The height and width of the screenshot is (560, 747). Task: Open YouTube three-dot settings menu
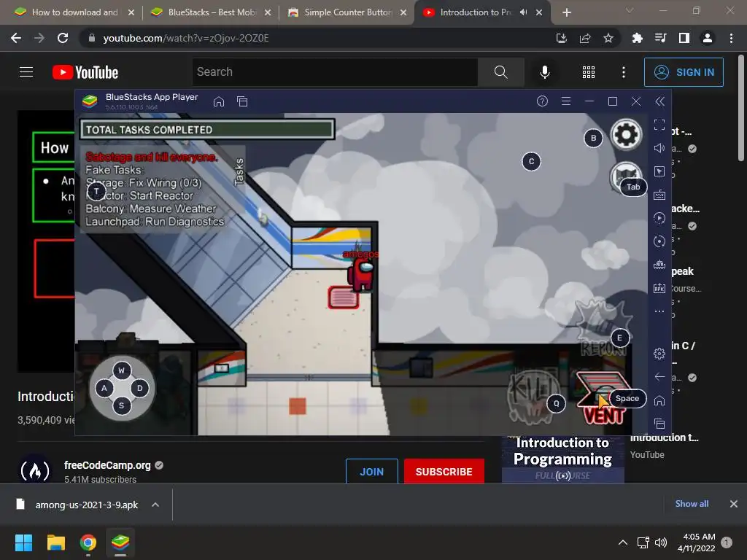pos(623,72)
